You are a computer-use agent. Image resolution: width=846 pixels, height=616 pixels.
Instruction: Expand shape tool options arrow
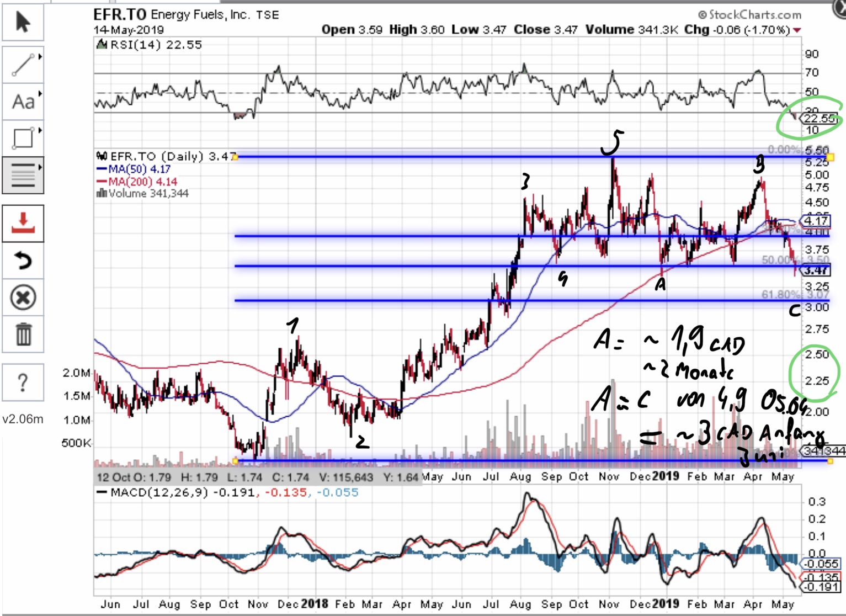tap(40, 130)
